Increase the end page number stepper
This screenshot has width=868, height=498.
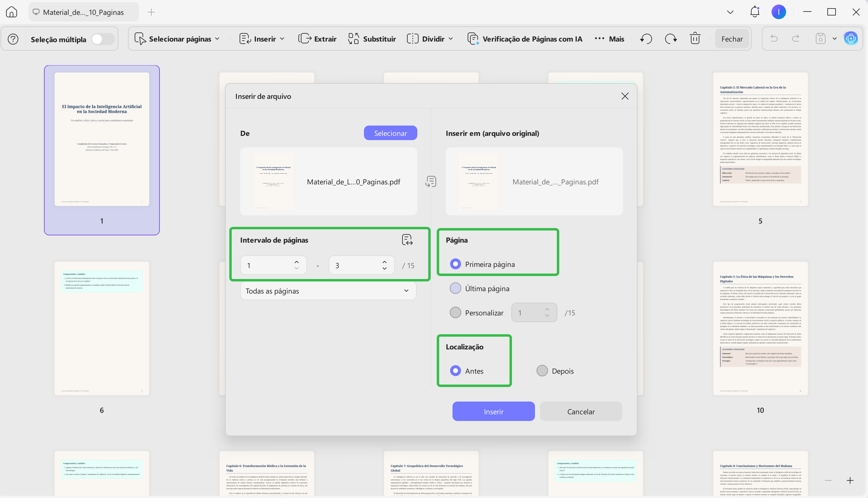click(384, 262)
